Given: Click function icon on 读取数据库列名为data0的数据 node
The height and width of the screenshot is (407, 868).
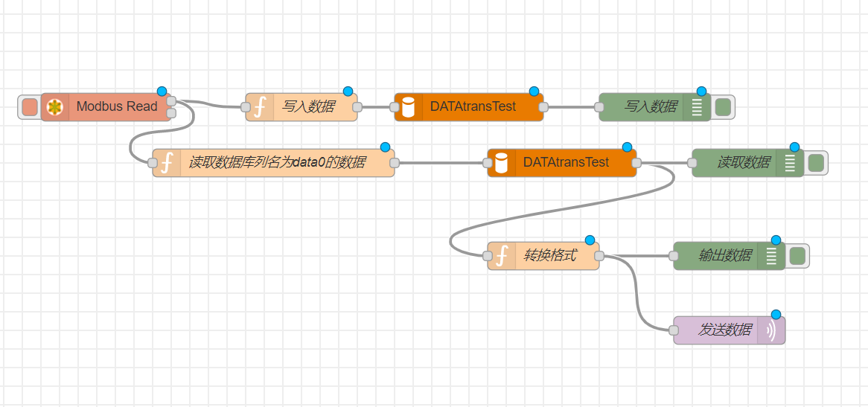Looking at the screenshot, I should tap(166, 163).
